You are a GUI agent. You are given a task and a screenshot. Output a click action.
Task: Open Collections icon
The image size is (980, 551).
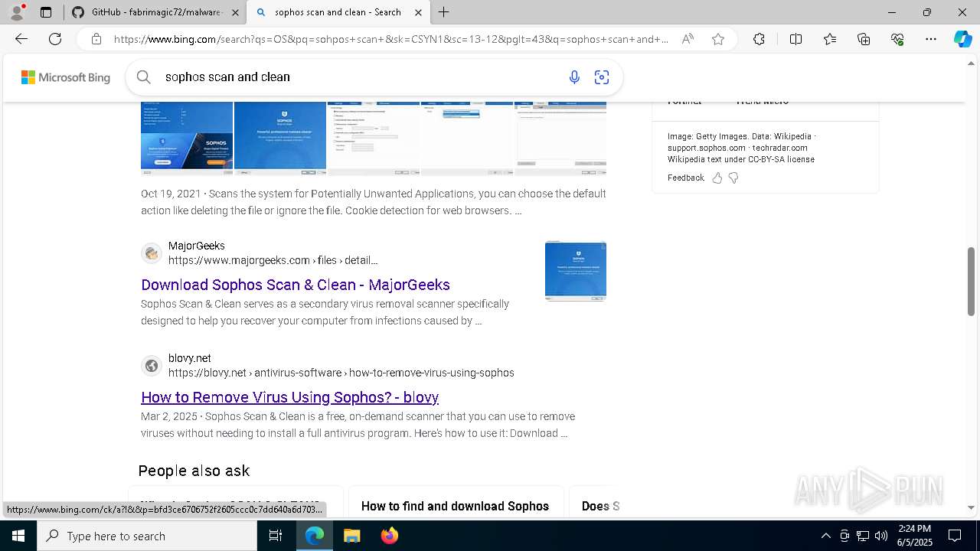coord(864,39)
